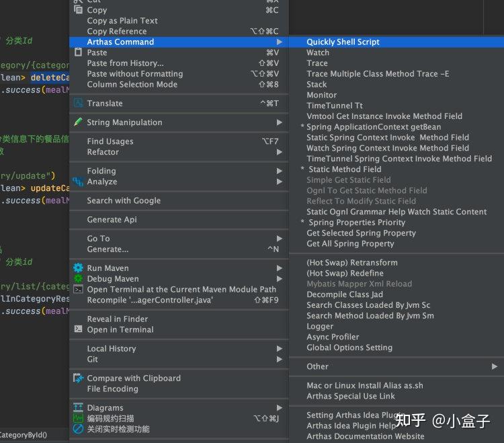Click the Compare with Clipboard icon
The height and width of the screenshot is (443, 504).
point(78,378)
